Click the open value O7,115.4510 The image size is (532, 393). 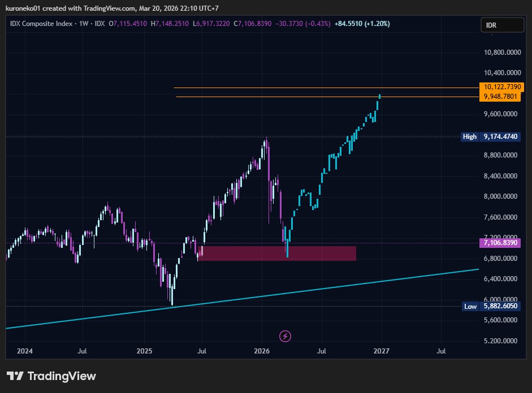click(128, 24)
